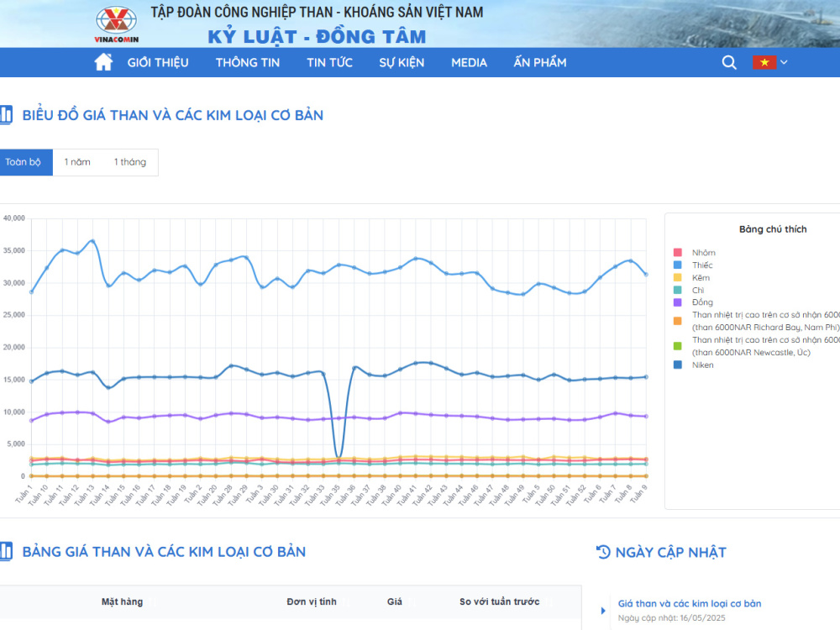Click the Chì legend label

(x=698, y=290)
